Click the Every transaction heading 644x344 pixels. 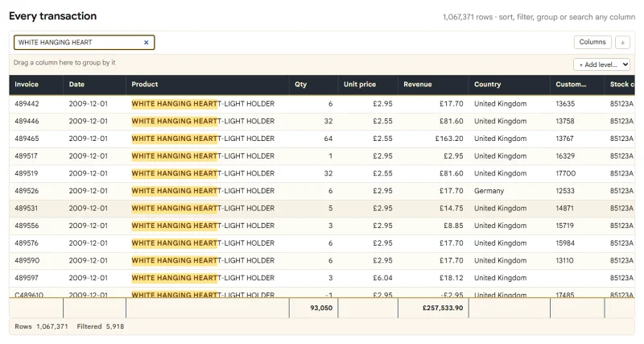(52, 16)
